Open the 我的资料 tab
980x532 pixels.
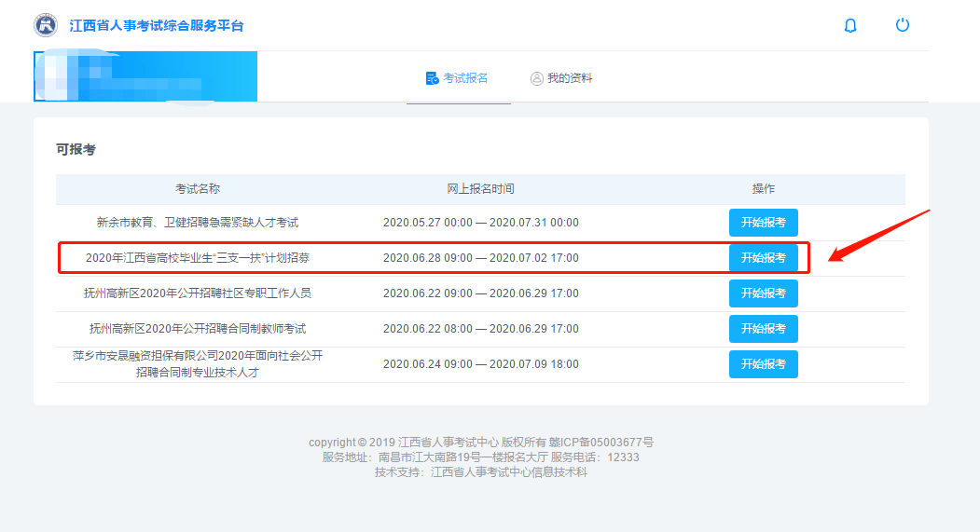[x=561, y=78]
